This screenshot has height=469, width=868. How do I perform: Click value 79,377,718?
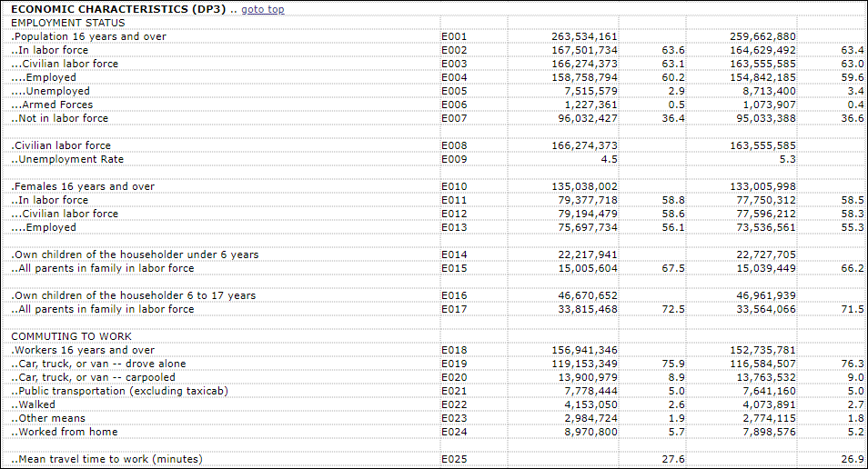[588, 200]
